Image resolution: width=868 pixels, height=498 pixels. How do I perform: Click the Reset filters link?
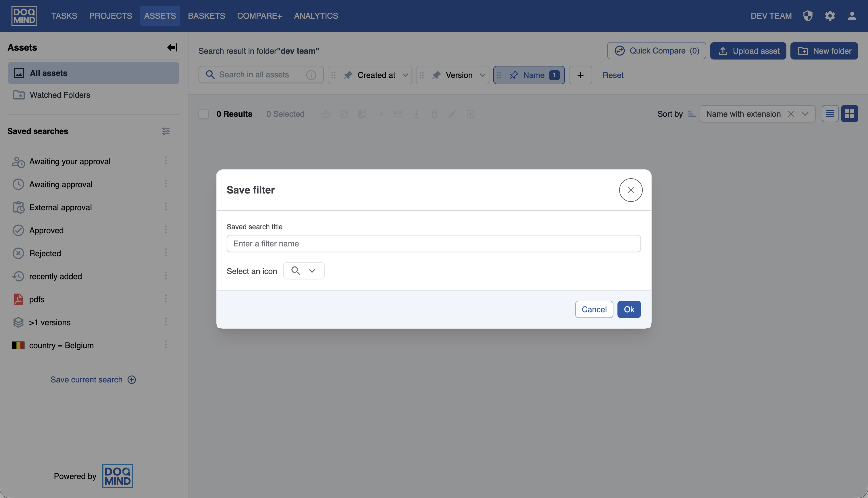613,75
